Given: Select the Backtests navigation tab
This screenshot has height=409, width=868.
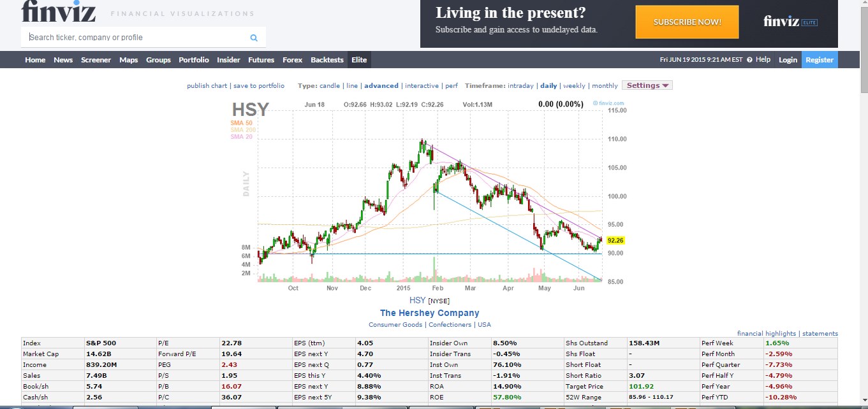Looking at the screenshot, I should tap(327, 59).
